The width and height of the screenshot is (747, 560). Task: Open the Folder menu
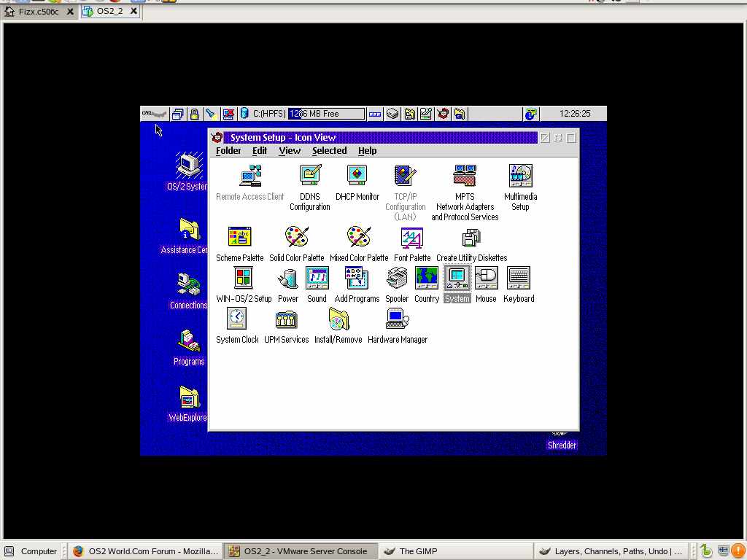[228, 151]
